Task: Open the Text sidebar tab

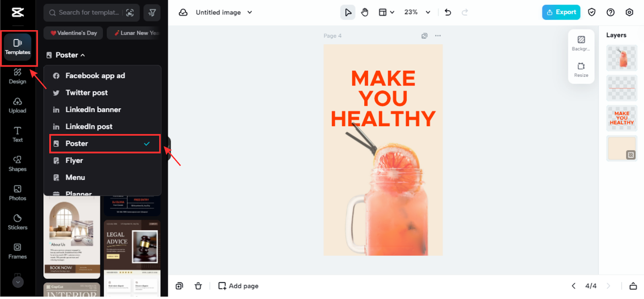Action: coord(18,135)
